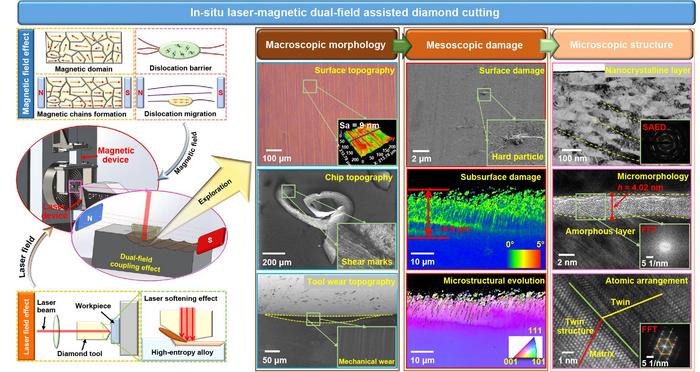Click the 100 nm scale bar label
This screenshot has width=700, height=372.
[572, 159]
